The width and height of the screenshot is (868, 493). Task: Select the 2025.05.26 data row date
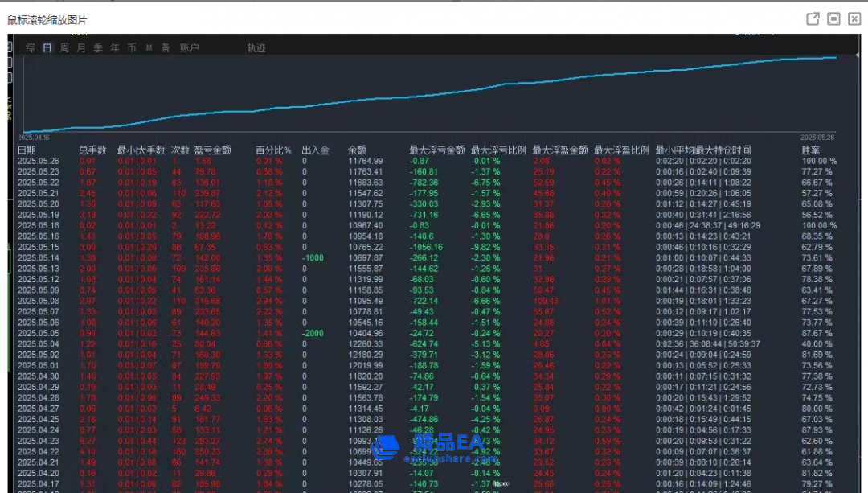click(39, 162)
